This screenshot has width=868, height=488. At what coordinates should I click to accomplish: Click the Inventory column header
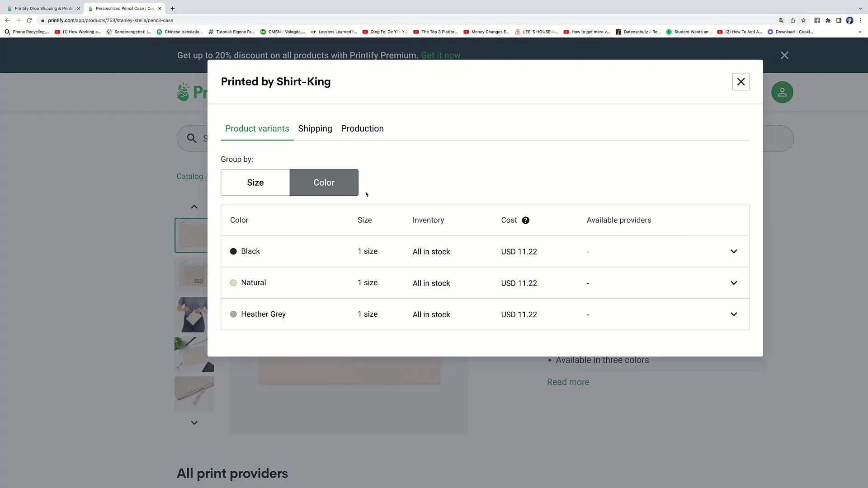(x=428, y=221)
